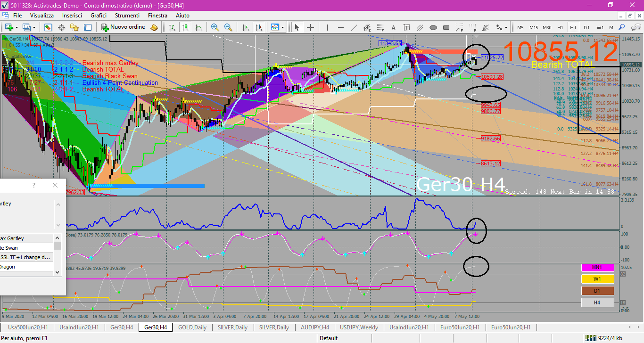Click the dialog's help question mark
Viewport: 644px width, 343px height.
33,185
